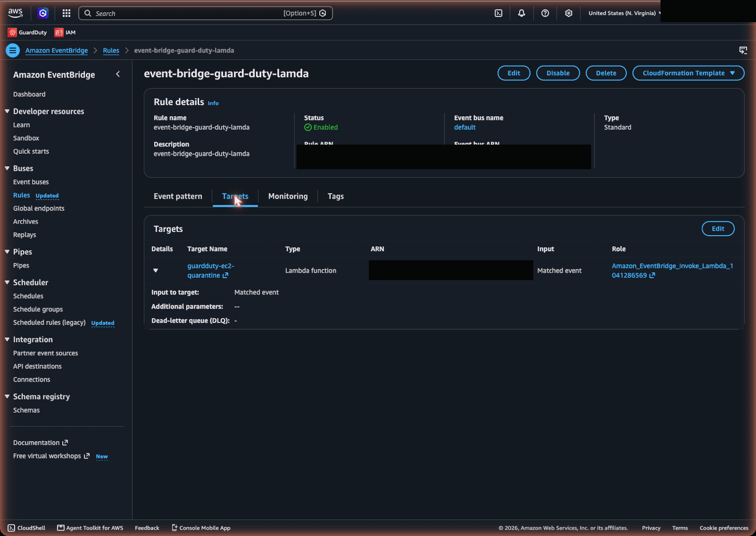Click the top Search input field
Screen dimensions: 756x536
[205, 13]
